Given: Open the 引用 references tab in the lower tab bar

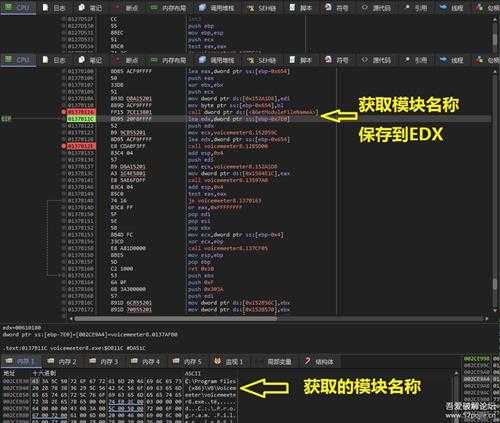Looking at the screenshot, I should click(x=415, y=60).
